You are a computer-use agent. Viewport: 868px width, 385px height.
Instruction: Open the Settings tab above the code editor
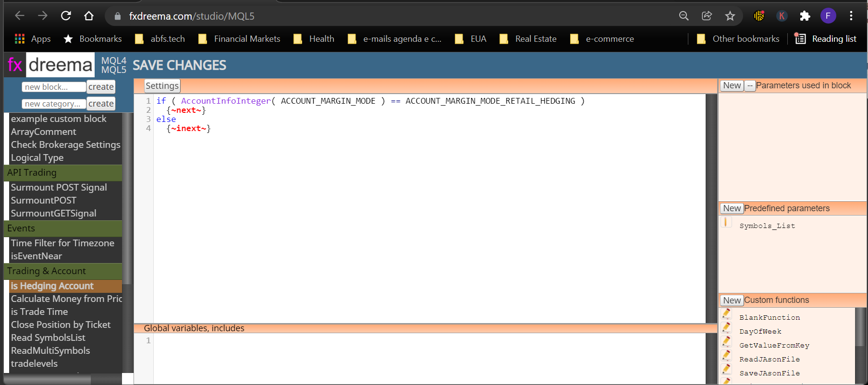coord(162,86)
